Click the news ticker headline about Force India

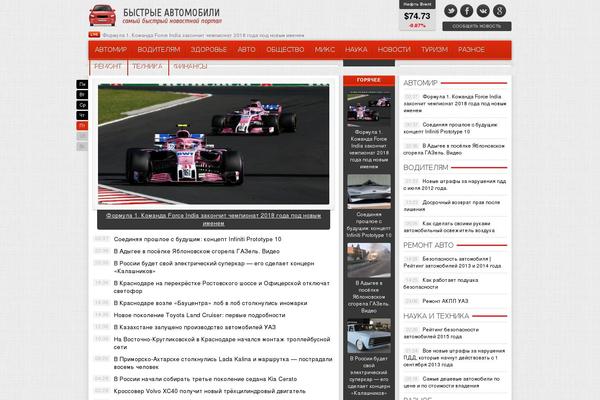point(203,36)
